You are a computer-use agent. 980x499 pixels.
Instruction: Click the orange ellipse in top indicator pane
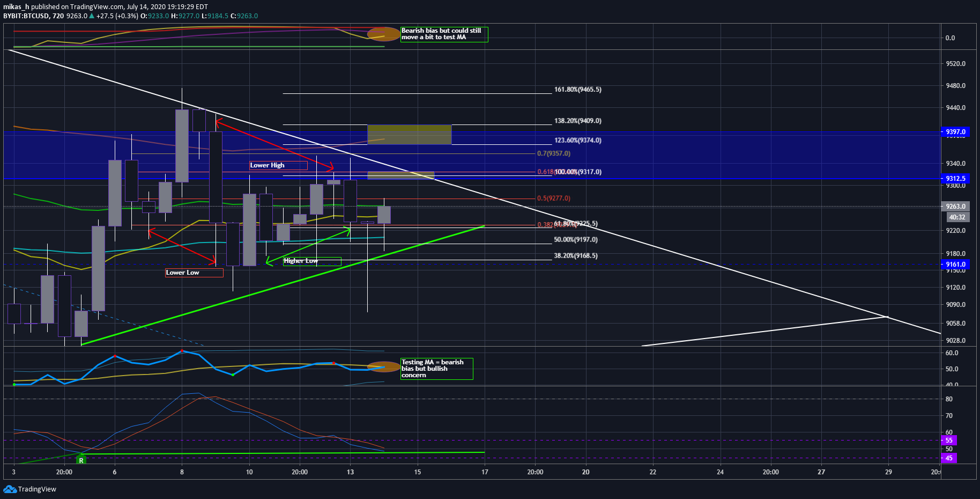pyautogui.click(x=384, y=34)
